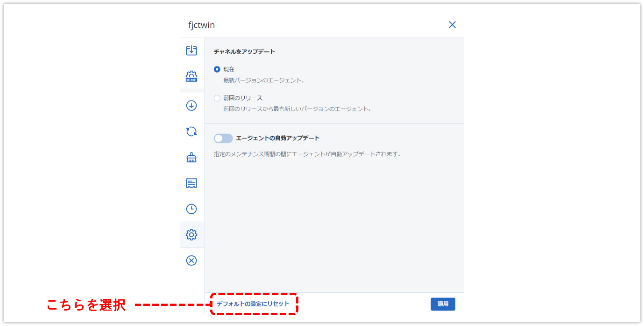Image resolution: width=644 pixels, height=326 pixels.
Task: Click the recovery box-arrow icon in sidebar
Action: pos(191,51)
